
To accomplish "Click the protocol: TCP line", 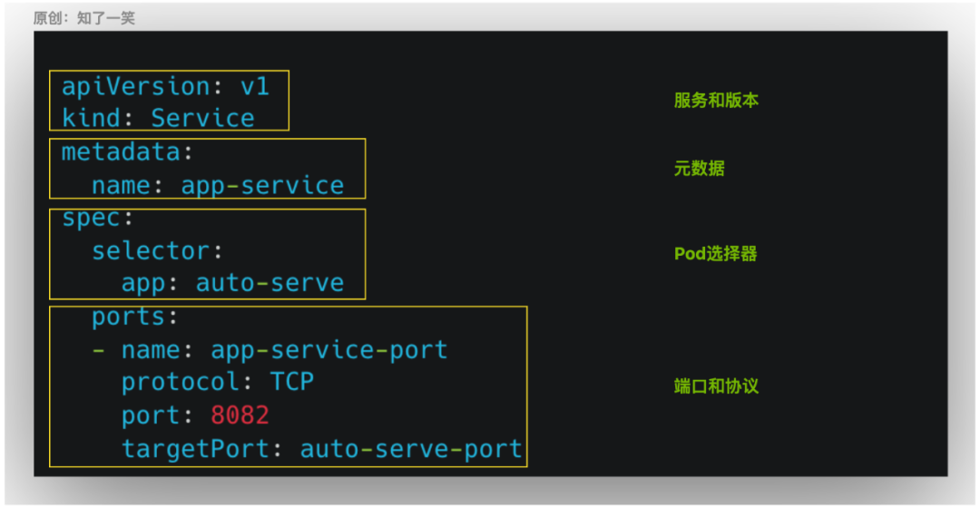I will pyautogui.click(x=218, y=382).
